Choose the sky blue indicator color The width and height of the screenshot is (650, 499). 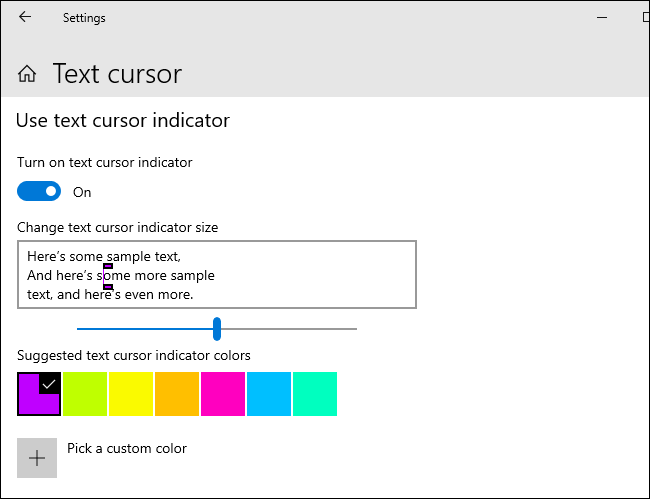click(x=269, y=394)
